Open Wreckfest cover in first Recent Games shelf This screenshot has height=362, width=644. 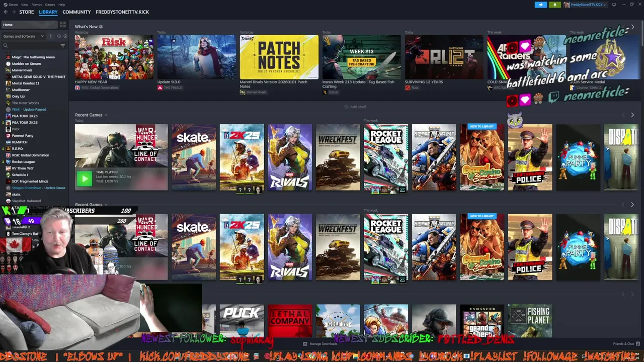click(x=338, y=157)
